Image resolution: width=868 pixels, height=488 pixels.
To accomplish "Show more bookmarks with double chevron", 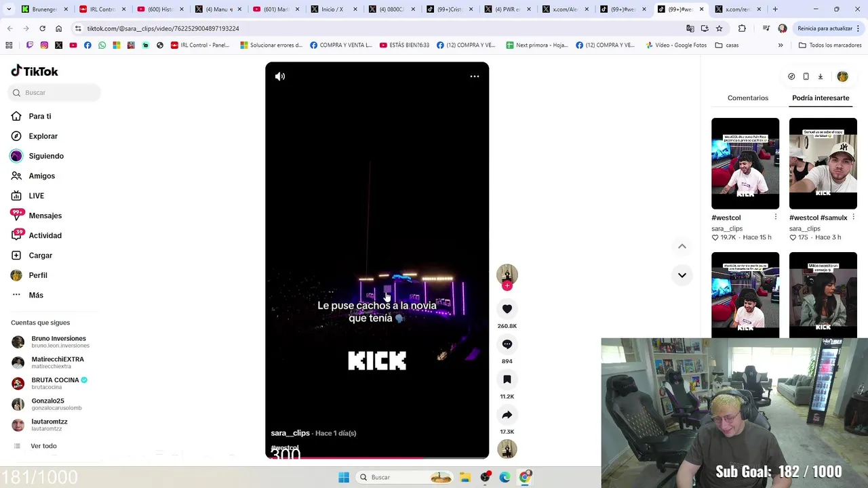I will coord(781,45).
